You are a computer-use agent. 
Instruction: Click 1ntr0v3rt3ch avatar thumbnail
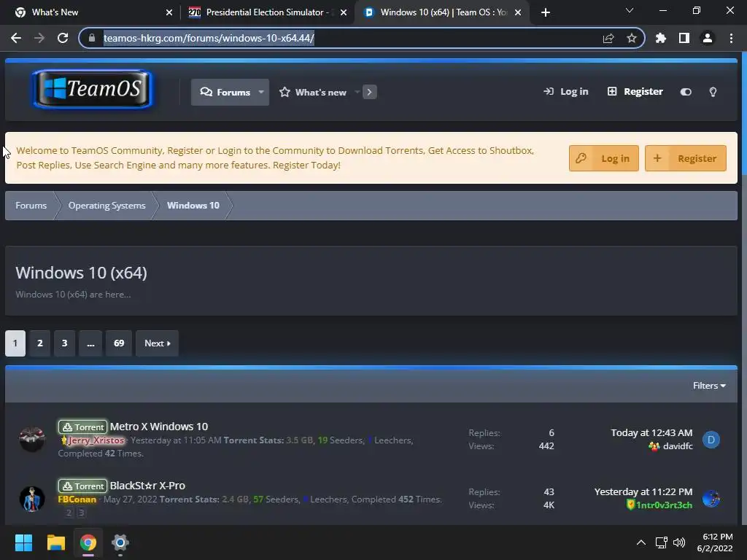point(711,499)
